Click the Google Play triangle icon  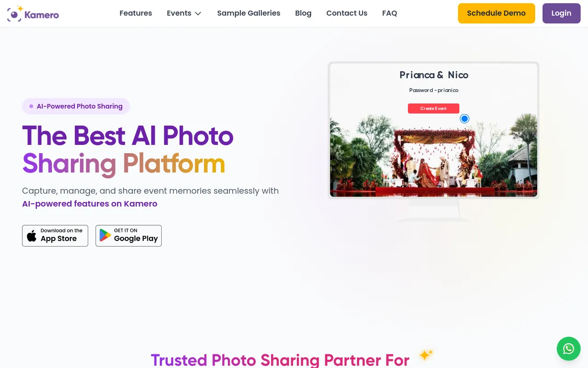(x=105, y=236)
